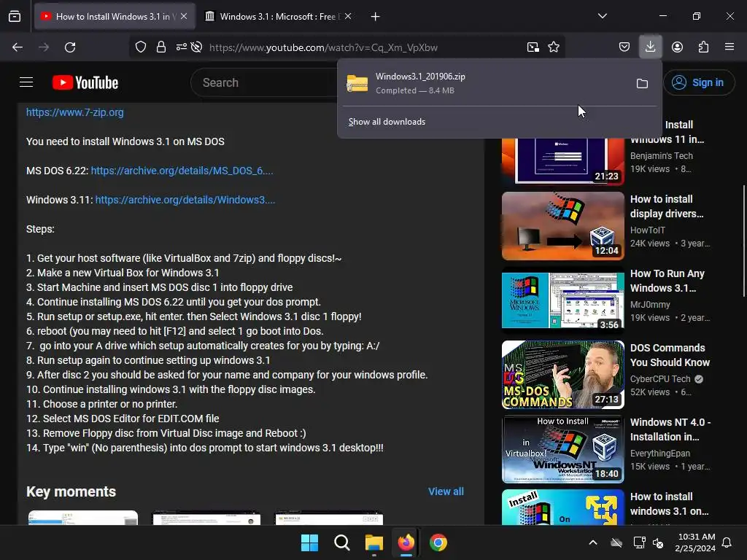747x560 pixels.
Task: Click Show all downloads
Action: pos(387,122)
